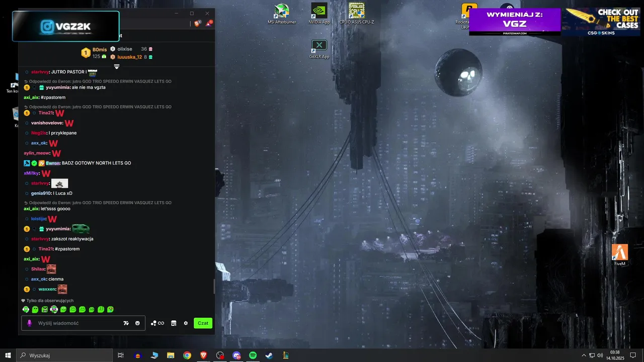The width and height of the screenshot is (644, 362).
Task: Send message with the green Czat button
Action: (x=203, y=323)
